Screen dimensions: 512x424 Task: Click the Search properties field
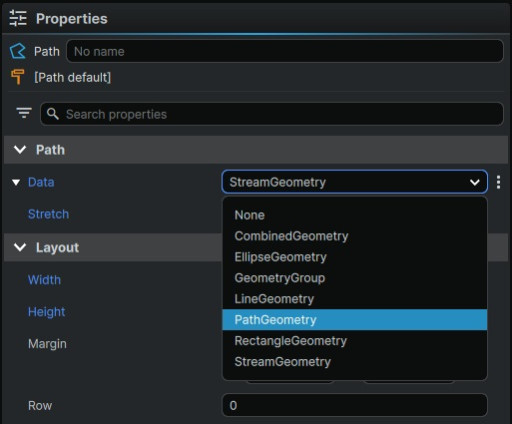[x=272, y=114]
